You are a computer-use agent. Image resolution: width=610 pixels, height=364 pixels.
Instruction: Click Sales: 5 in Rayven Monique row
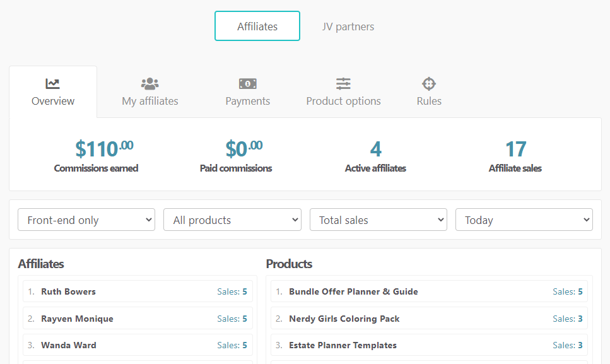232,319
